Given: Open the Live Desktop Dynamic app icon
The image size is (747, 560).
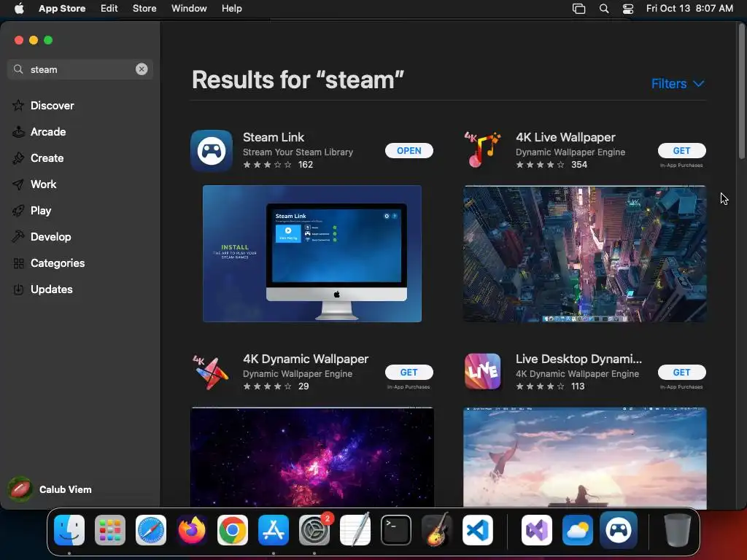Looking at the screenshot, I should [x=483, y=372].
